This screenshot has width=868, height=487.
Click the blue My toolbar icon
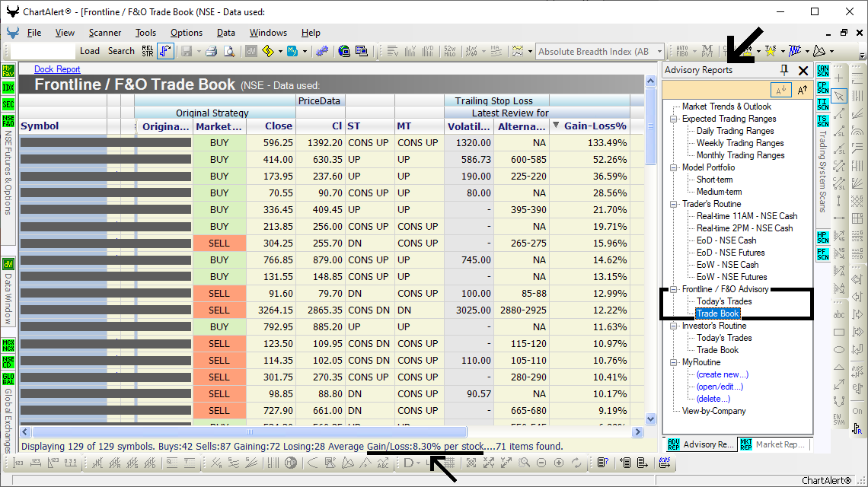(292, 51)
